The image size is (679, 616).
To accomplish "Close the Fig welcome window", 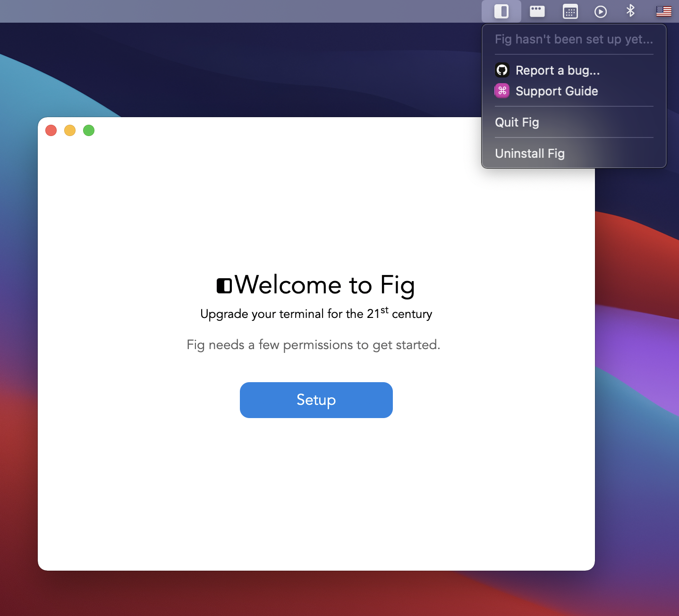I will point(51,130).
